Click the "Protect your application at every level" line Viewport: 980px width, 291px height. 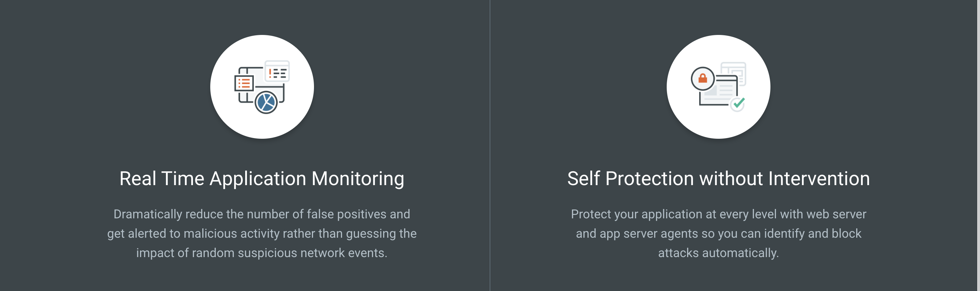point(718,214)
